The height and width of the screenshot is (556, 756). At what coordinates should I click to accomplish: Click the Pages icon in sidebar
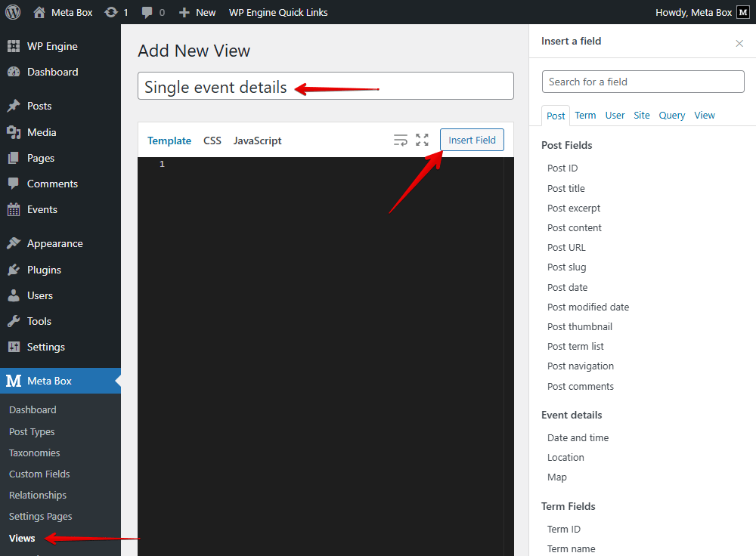click(14, 158)
